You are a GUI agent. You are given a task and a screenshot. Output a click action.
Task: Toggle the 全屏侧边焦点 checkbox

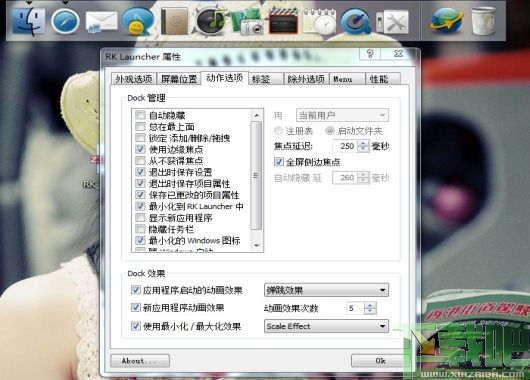279,162
